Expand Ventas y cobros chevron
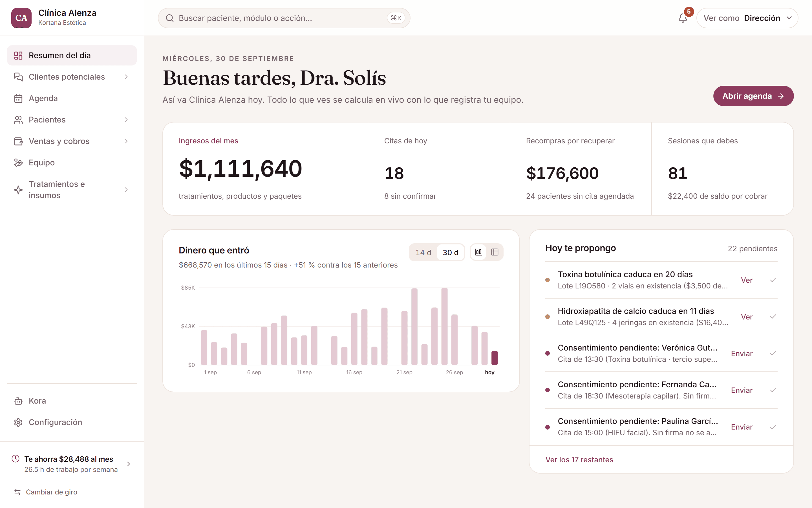812x508 pixels. click(126, 141)
